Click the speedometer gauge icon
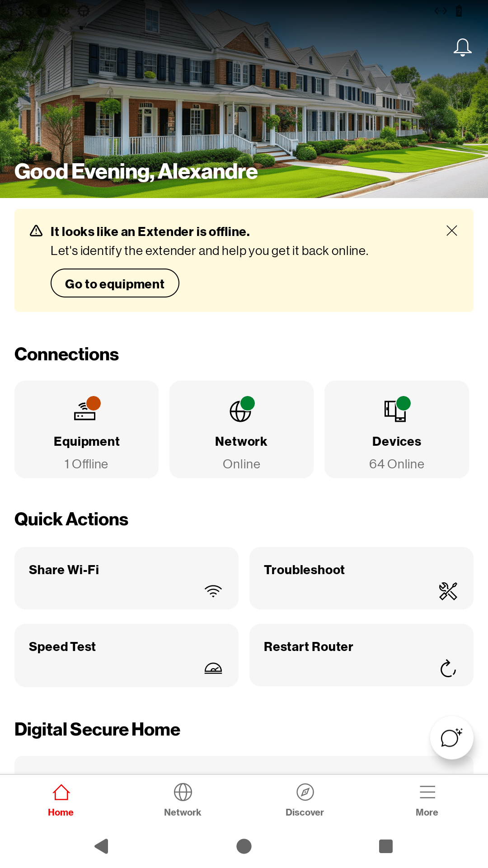The height and width of the screenshot is (868, 488). (213, 668)
